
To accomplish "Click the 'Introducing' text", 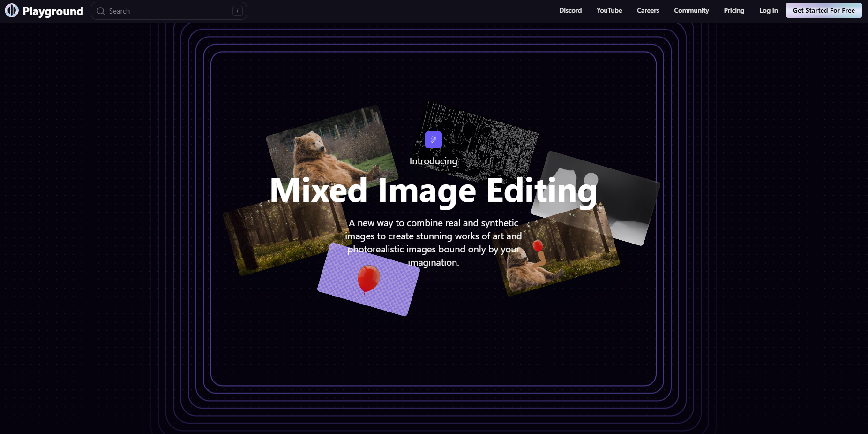I will tap(434, 161).
